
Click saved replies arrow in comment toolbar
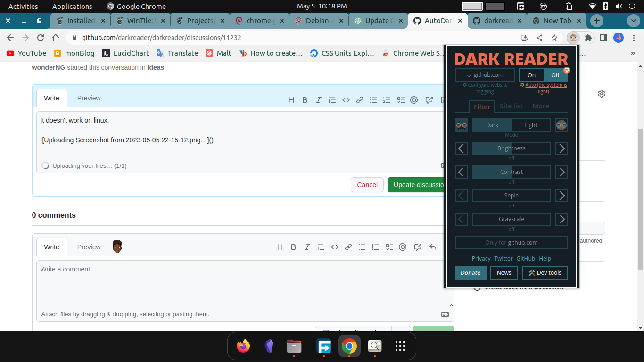pyautogui.click(x=433, y=247)
